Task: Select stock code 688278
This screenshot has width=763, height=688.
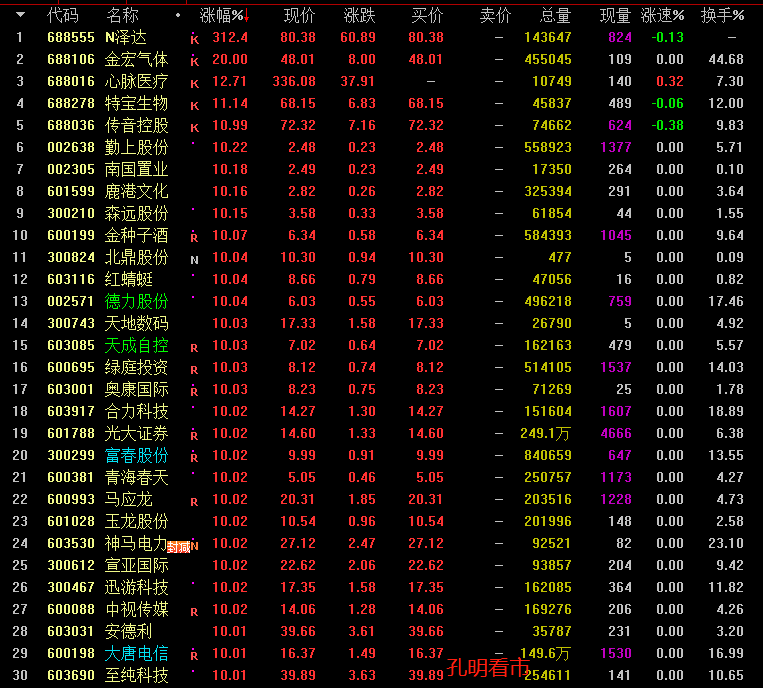Action: click(71, 103)
